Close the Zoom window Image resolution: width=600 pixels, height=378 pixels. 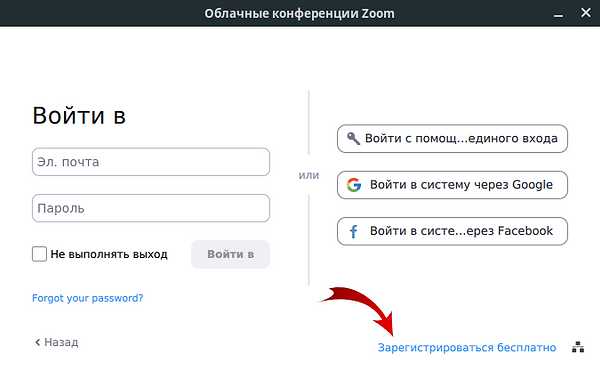point(586,13)
